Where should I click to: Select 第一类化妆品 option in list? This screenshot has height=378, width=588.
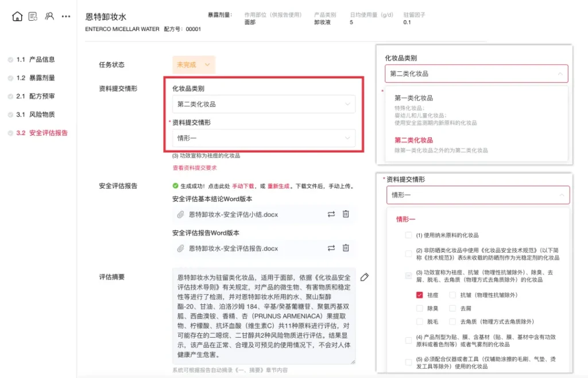click(x=413, y=98)
